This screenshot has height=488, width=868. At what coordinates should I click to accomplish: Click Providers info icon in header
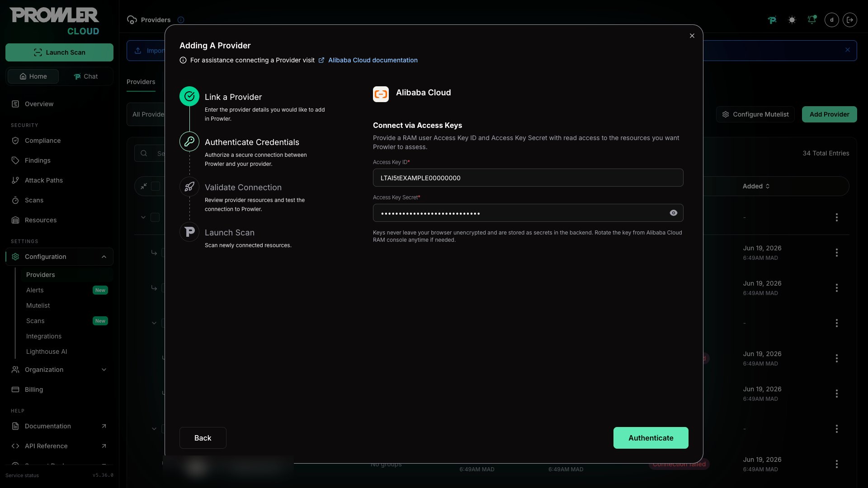pos(181,20)
